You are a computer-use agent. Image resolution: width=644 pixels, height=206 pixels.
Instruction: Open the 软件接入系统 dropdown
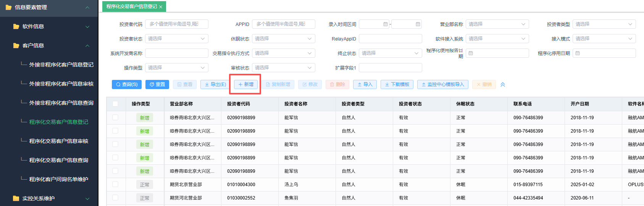[x=497, y=39]
